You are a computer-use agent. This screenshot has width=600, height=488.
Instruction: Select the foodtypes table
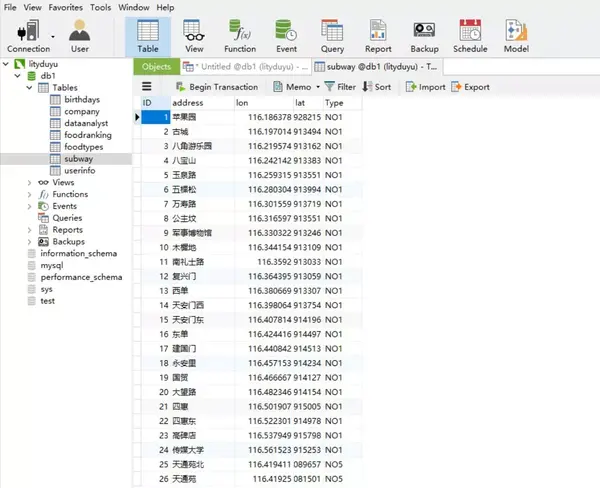point(83,147)
